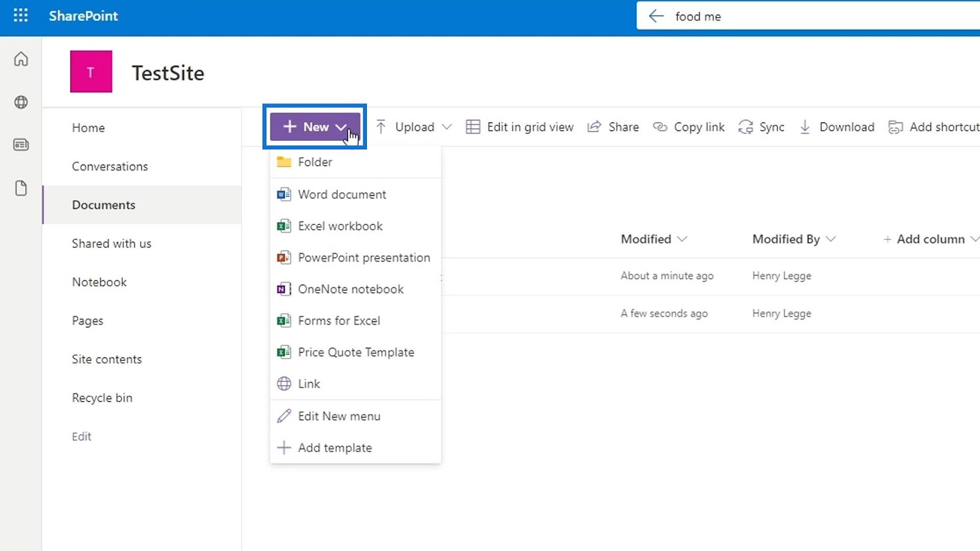Image resolution: width=980 pixels, height=551 pixels.
Task: Click the OneNote notebook icon
Action: click(x=284, y=289)
